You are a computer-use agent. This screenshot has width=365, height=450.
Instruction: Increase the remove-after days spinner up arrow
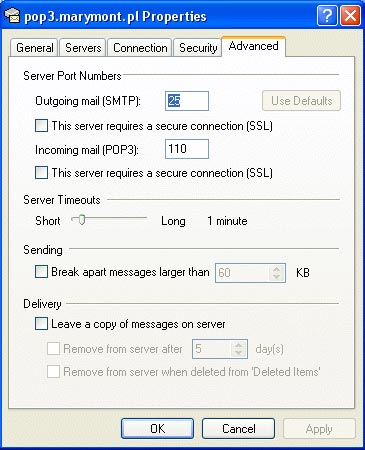238,345
